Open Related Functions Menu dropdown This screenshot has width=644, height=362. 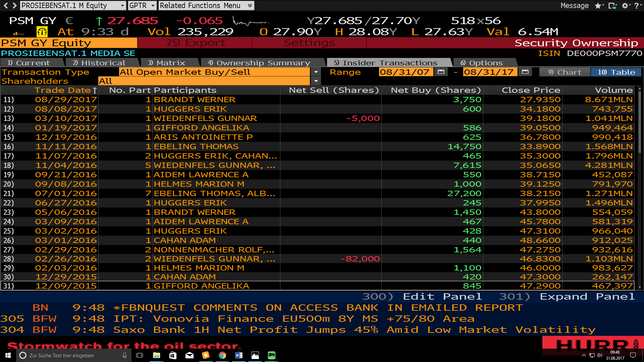206,5
